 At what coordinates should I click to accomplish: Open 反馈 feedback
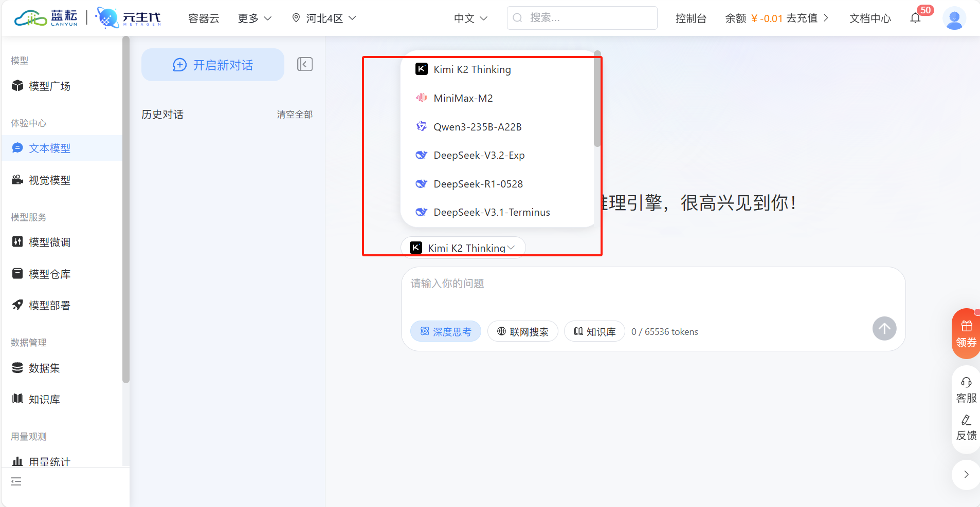[x=966, y=428]
